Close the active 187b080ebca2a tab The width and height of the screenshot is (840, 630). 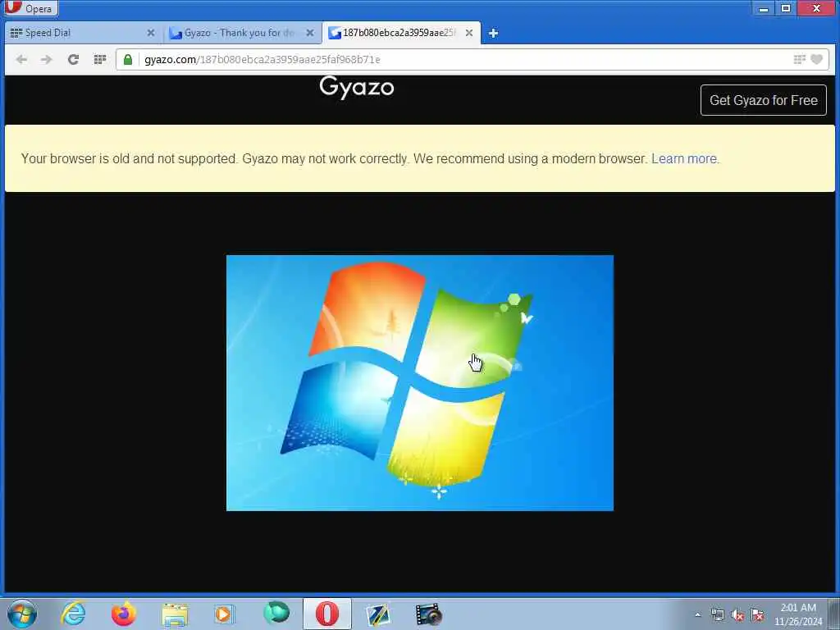pyautogui.click(x=468, y=33)
